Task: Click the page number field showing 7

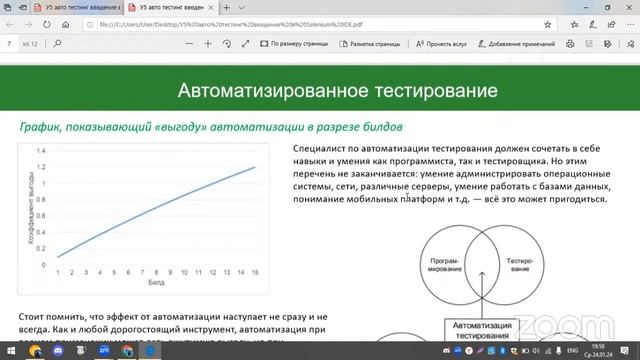Action: (9, 44)
